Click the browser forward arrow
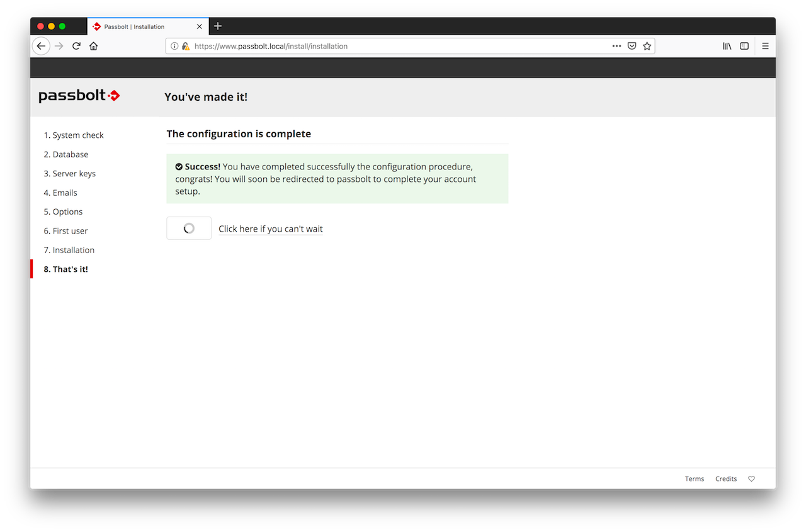This screenshot has width=806, height=532. [x=59, y=46]
